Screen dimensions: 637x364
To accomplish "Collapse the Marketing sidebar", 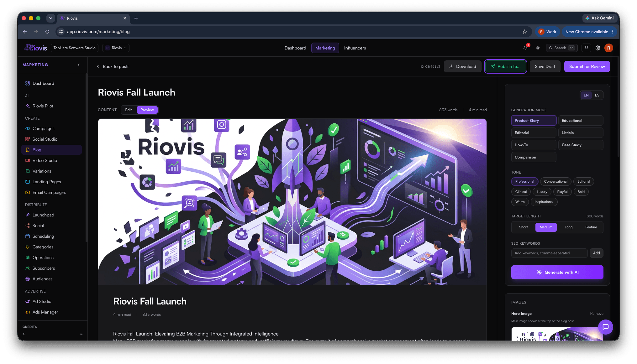I will [x=79, y=65].
